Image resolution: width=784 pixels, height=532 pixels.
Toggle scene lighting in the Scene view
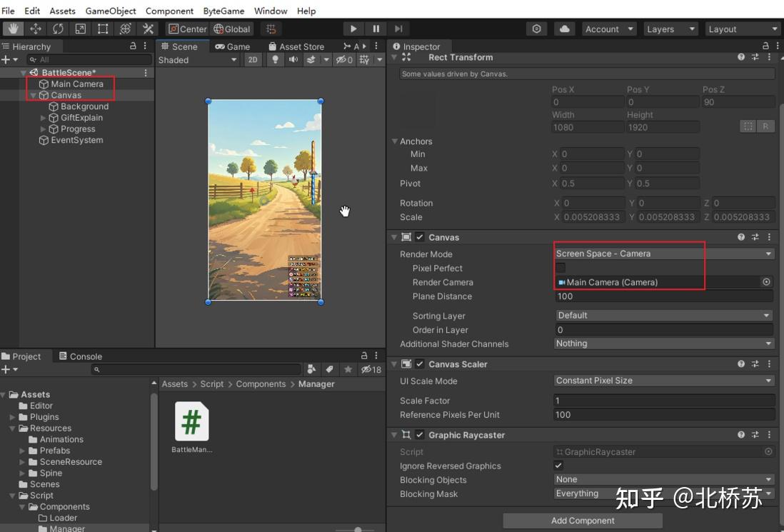[x=275, y=60]
